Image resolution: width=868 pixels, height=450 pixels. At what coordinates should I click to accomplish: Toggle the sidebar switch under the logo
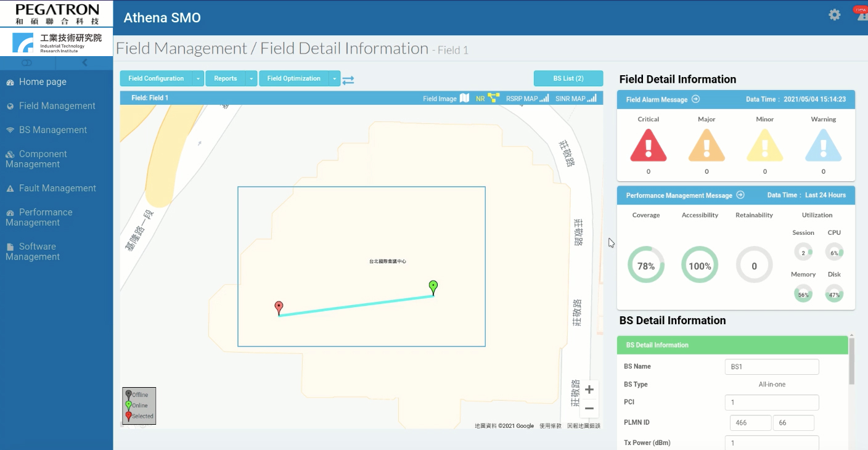click(27, 63)
